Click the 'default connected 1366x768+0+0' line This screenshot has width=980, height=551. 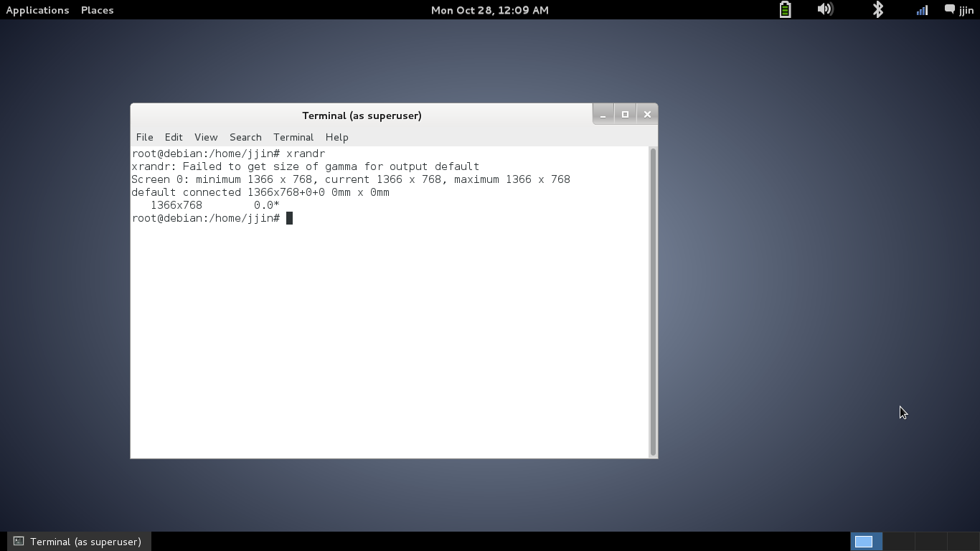pos(260,192)
